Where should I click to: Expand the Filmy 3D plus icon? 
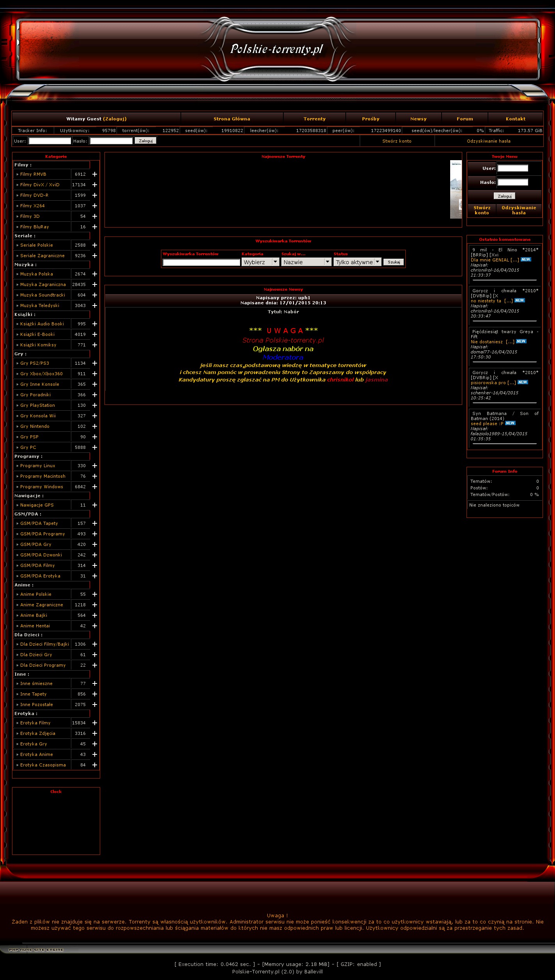tap(95, 216)
